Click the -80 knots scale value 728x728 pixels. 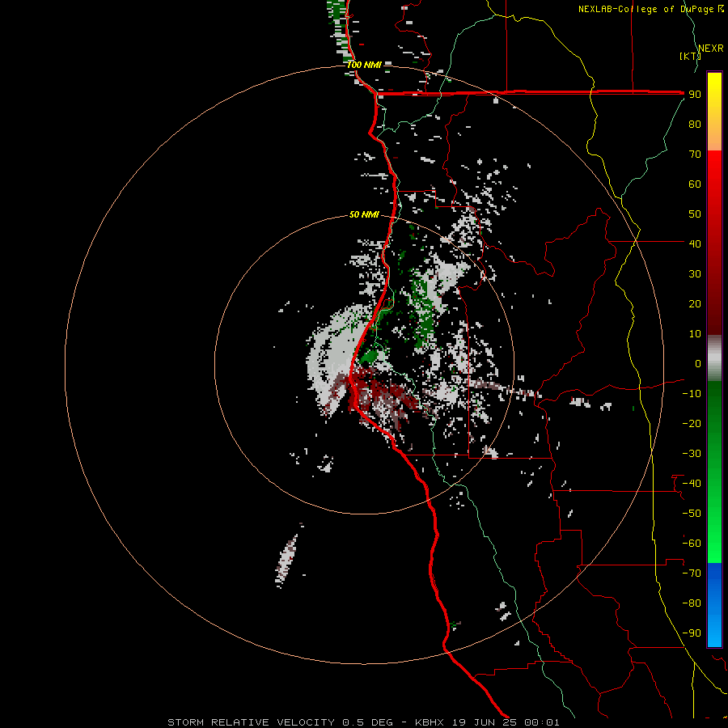click(692, 603)
